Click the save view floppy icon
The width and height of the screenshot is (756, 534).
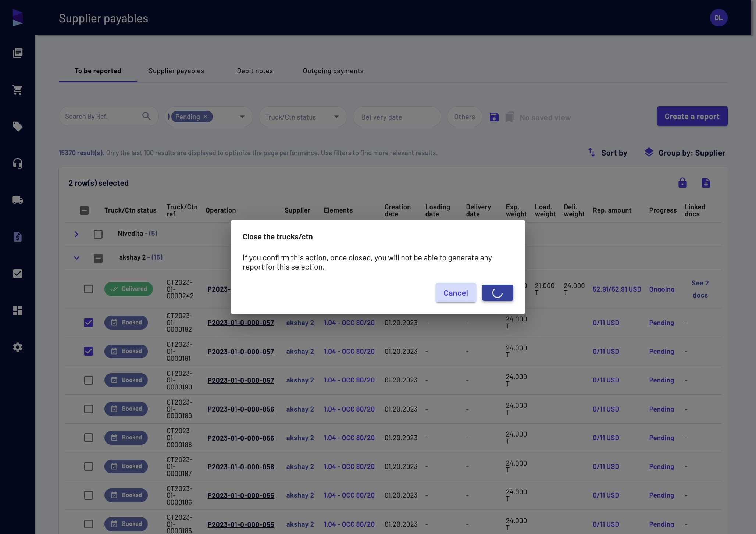[x=494, y=117]
